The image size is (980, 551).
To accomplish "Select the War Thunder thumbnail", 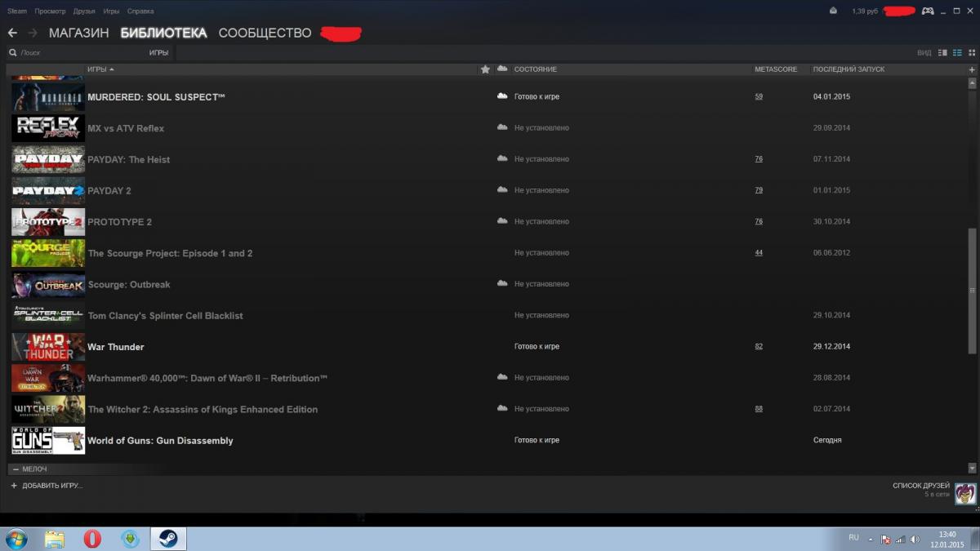I will [x=48, y=347].
